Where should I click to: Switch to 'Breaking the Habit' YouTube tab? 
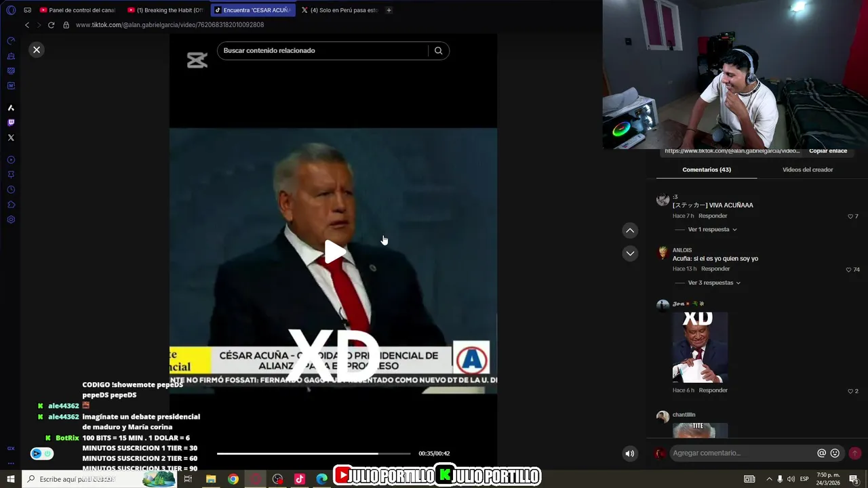click(166, 10)
